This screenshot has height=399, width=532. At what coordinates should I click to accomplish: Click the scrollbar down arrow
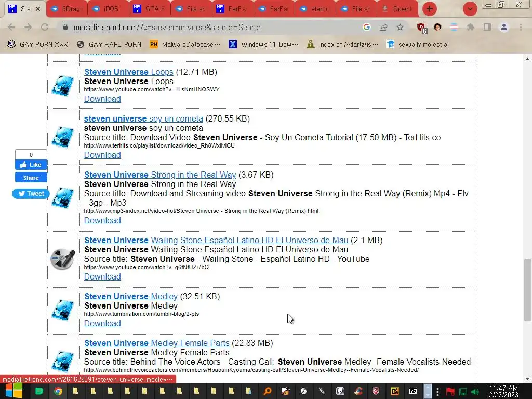tap(527, 379)
